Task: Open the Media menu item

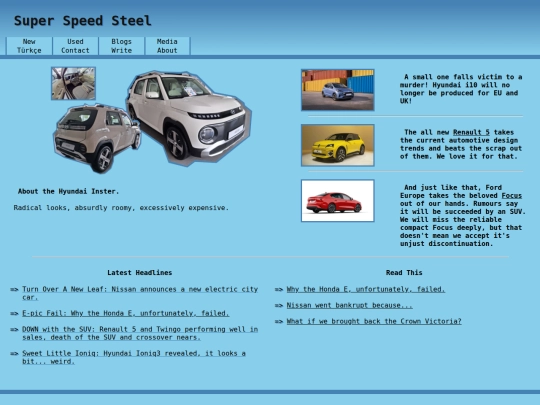Action: click(167, 41)
